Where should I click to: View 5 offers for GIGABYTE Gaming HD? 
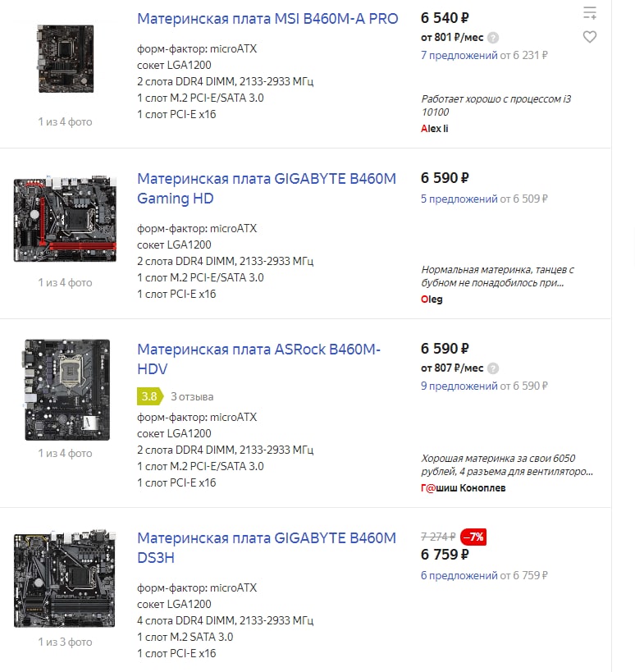point(459,199)
